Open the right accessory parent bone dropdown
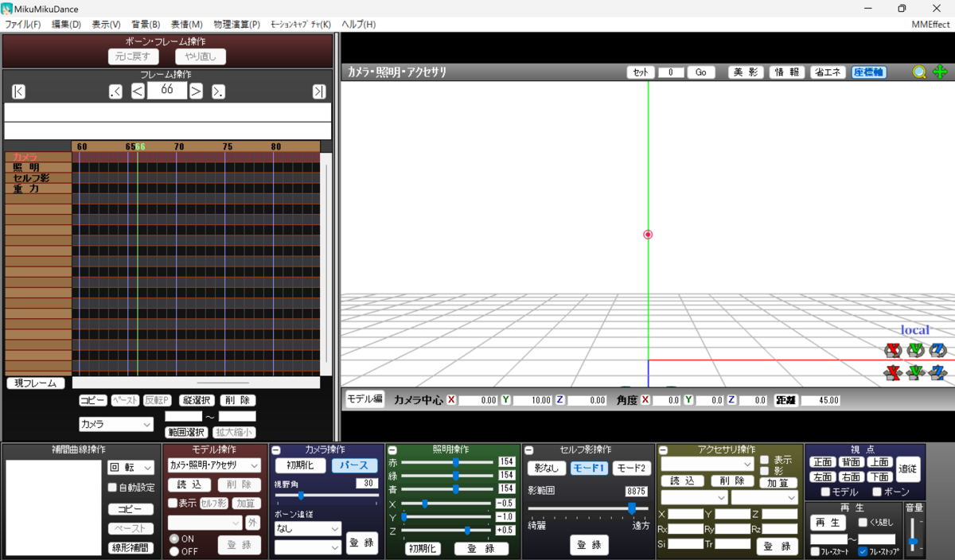 click(x=764, y=497)
